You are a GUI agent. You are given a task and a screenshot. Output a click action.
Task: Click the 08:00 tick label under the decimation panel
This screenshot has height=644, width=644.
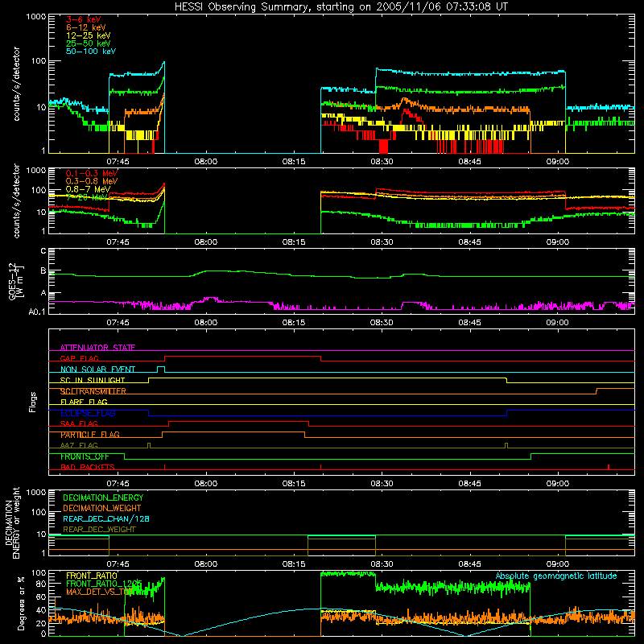(x=206, y=564)
